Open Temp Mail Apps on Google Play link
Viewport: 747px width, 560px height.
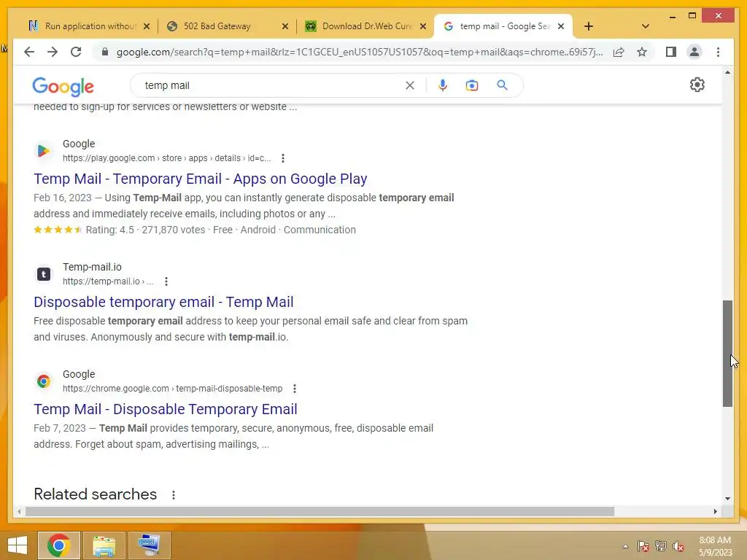200,179
